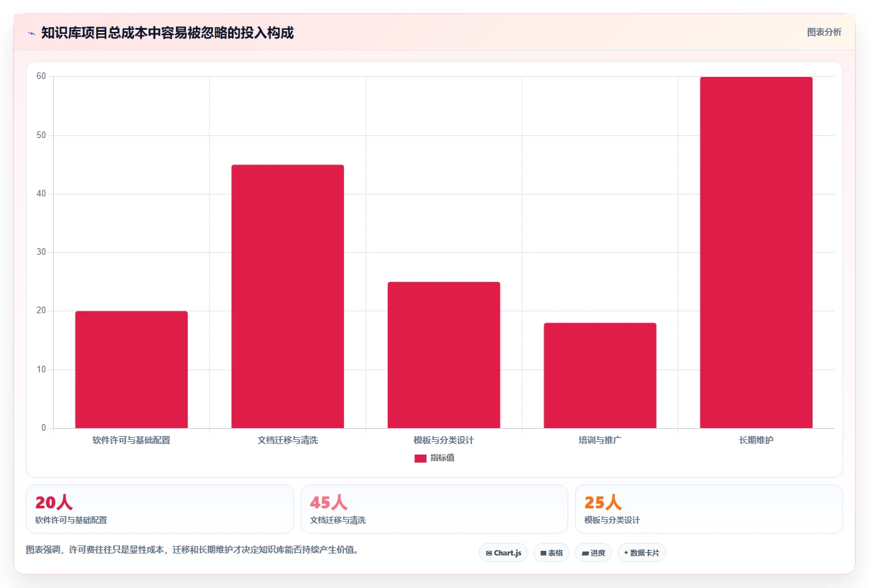Viewport: 869px width, 588px height.
Task: Select the 数据卡片 tag chip
Action: click(641, 553)
